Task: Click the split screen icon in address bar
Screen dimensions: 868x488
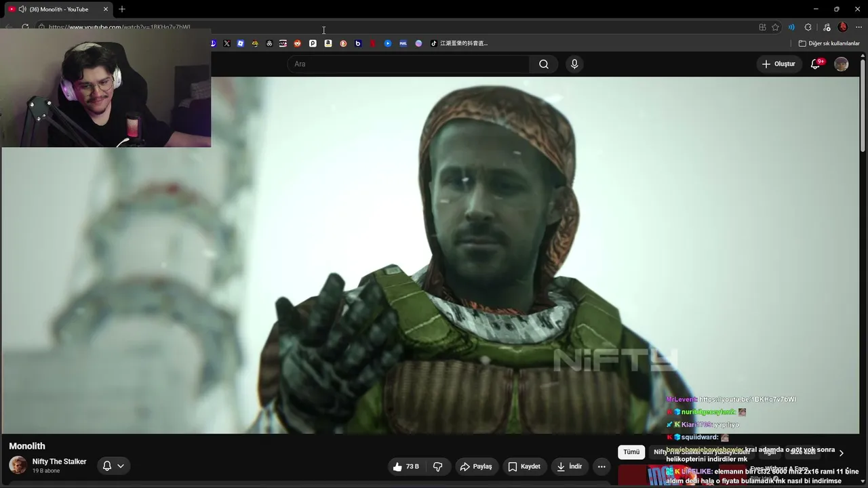Action: click(763, 27)
